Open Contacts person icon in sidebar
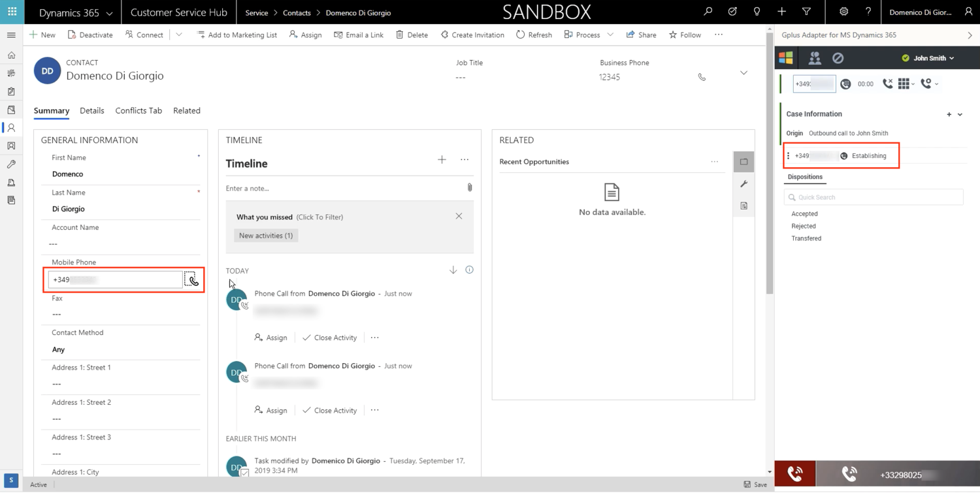 coord(11,128)
